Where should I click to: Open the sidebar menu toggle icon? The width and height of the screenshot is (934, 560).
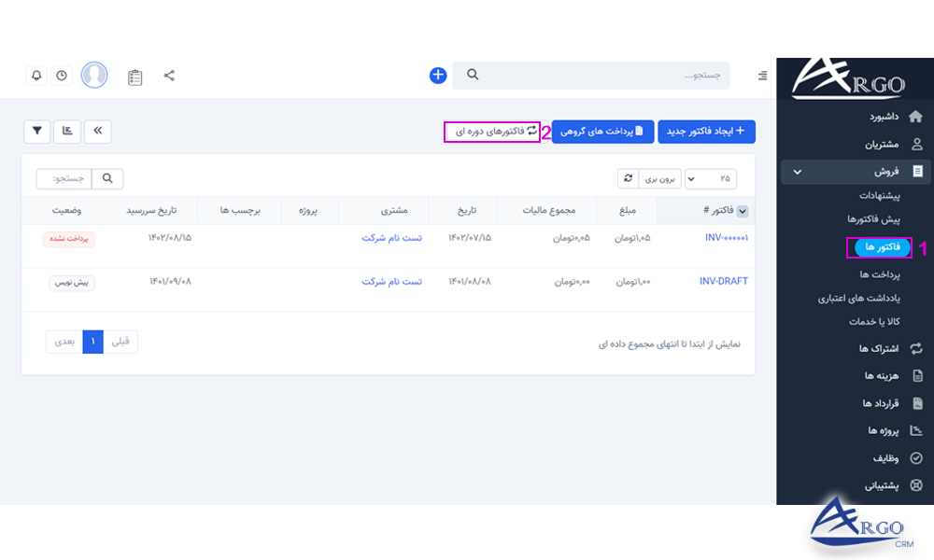(x=762, y=76)
